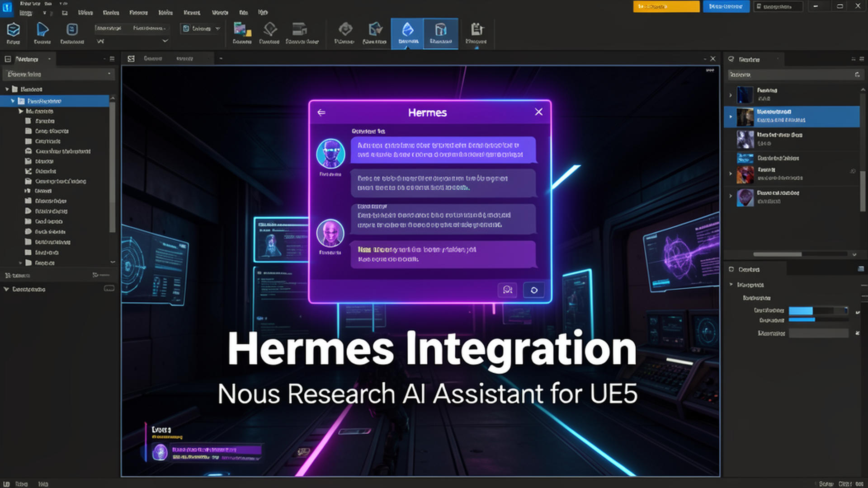Viewport: 868px width, 488px height.
Task: Click the refresh button in Hermes dialog
Action: pyautogui.click(x=534, y=290)
